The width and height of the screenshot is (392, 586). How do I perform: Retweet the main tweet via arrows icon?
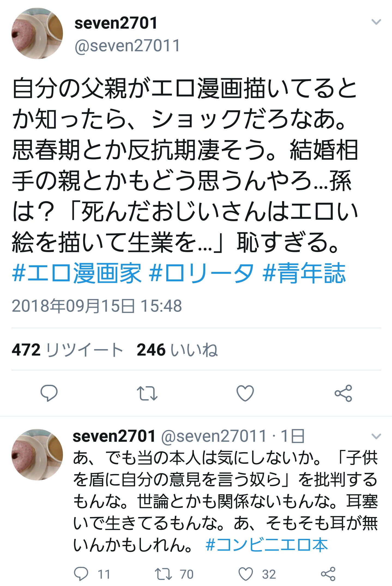click(x=147, y=393)
